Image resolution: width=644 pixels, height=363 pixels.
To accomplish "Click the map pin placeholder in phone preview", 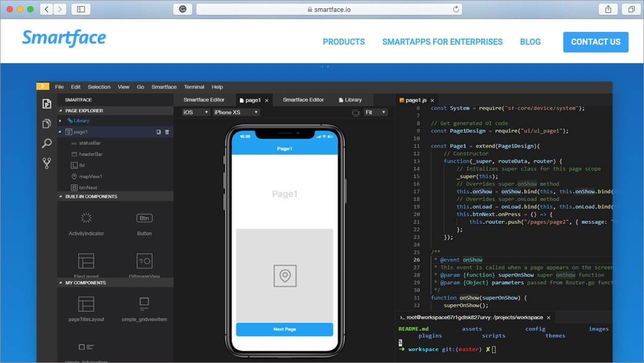I will tap(285, 276).
